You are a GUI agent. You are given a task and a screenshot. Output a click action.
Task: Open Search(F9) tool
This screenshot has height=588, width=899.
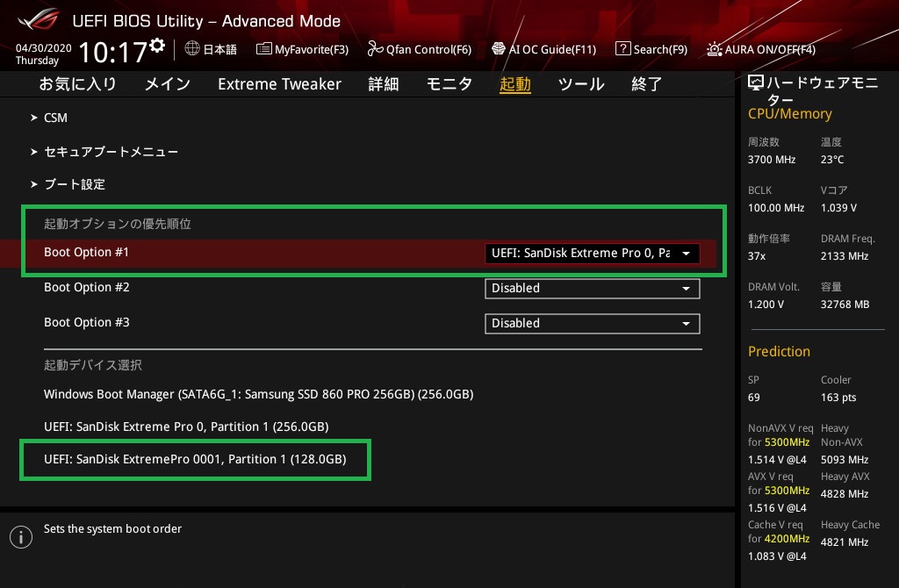point(651,49)
